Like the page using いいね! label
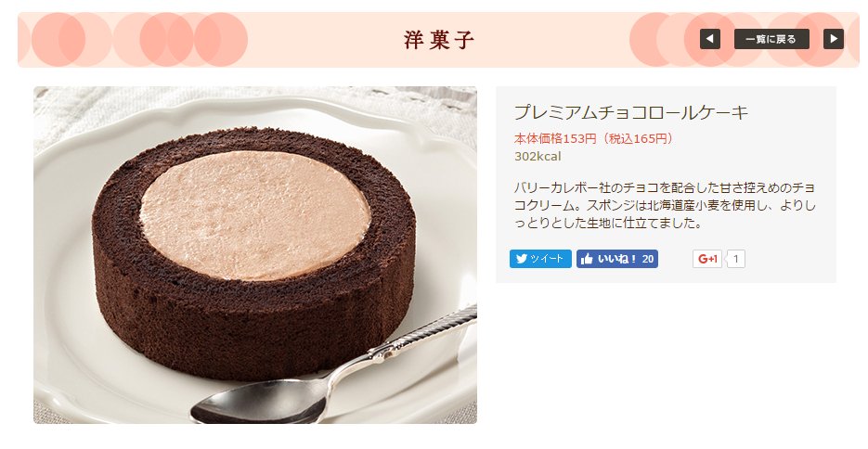Screen dimensions: 868x449 617,259
